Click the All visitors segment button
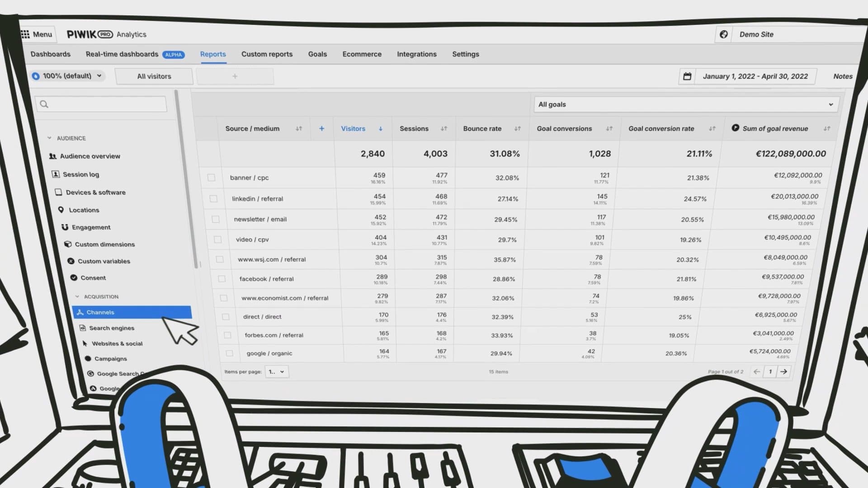The width and height of the screenshot is (868, 488). 154,76
